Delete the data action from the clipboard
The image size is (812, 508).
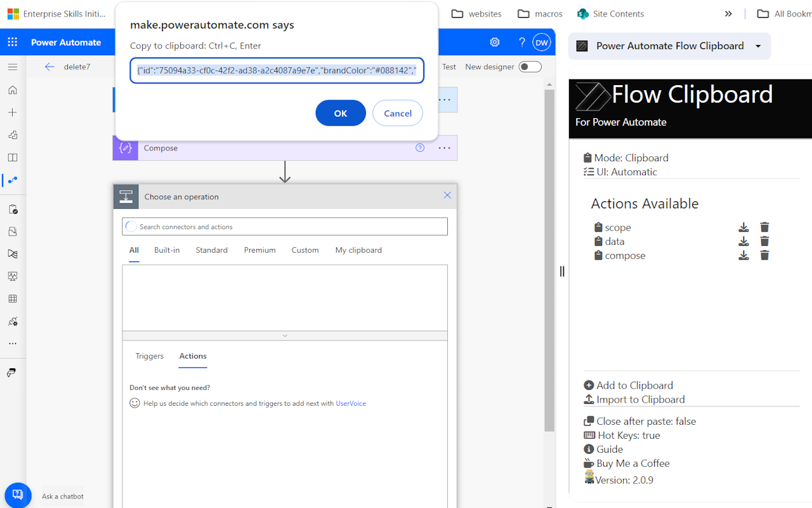point(764,241)
